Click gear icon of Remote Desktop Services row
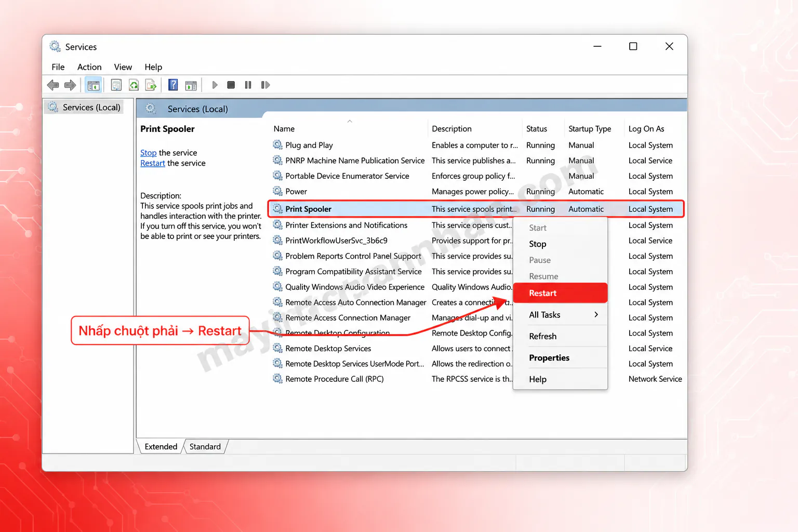The image size is (798, 532). pyautogui.click(x=278, y=348)
